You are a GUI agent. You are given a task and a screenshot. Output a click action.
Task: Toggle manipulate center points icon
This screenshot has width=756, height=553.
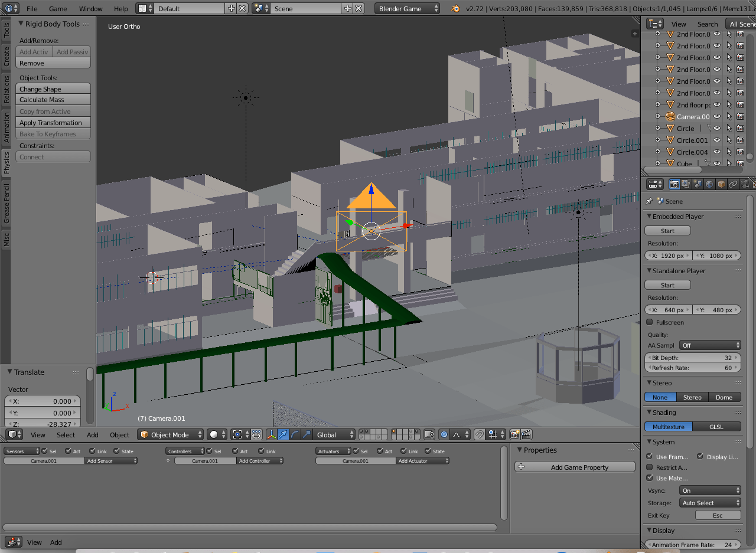tap(256, 434)
